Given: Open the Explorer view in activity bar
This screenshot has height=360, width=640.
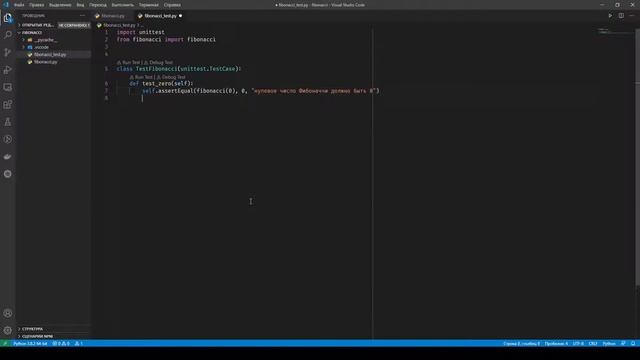Looking at the screenshot, I should (8, 18).
